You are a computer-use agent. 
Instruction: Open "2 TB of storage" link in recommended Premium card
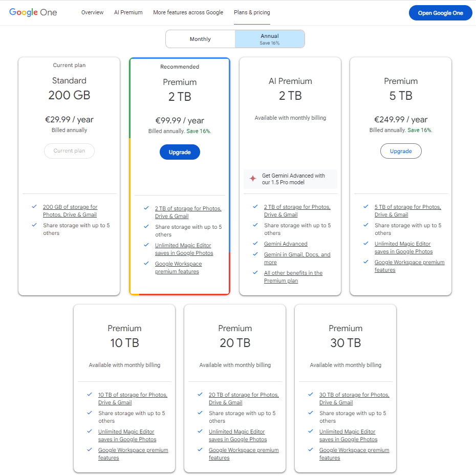pos(188,212)
